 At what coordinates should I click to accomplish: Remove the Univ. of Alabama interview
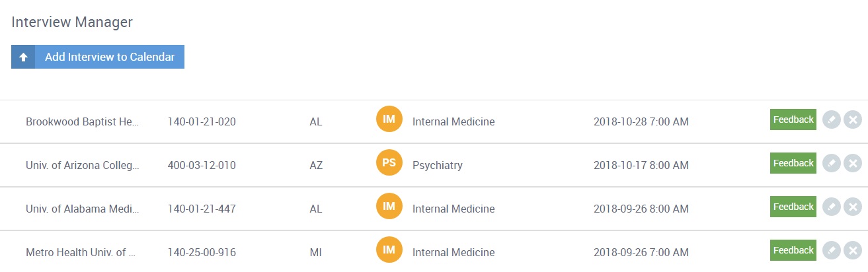click(853, 207)
